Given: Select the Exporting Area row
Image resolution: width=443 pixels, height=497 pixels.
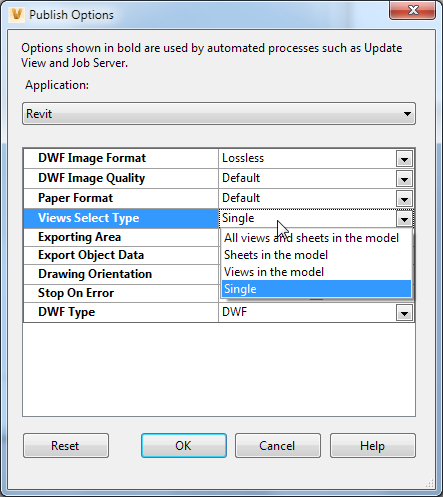Looking at the screenshot, I should tap(121, 237).
